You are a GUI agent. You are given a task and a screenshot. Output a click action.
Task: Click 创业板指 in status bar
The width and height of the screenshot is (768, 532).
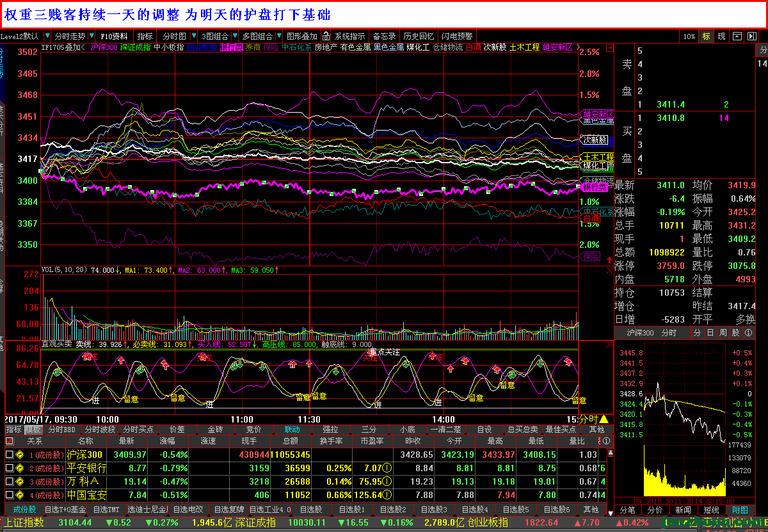click(487, 522)
